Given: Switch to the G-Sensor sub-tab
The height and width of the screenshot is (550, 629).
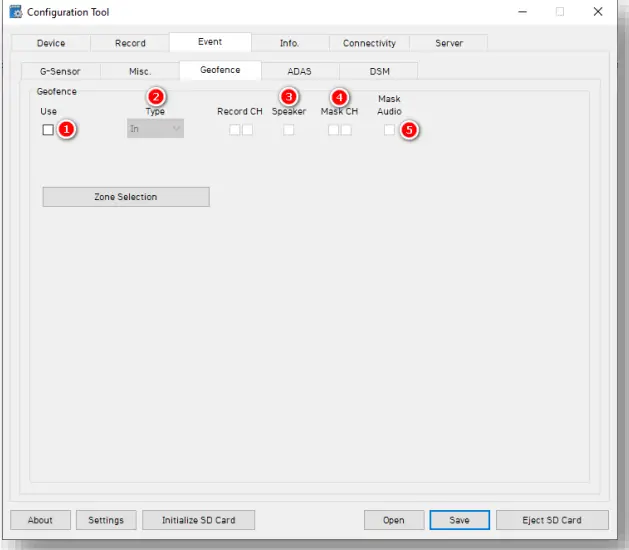Looking at the screenshot, I should [x=60, y=71].
